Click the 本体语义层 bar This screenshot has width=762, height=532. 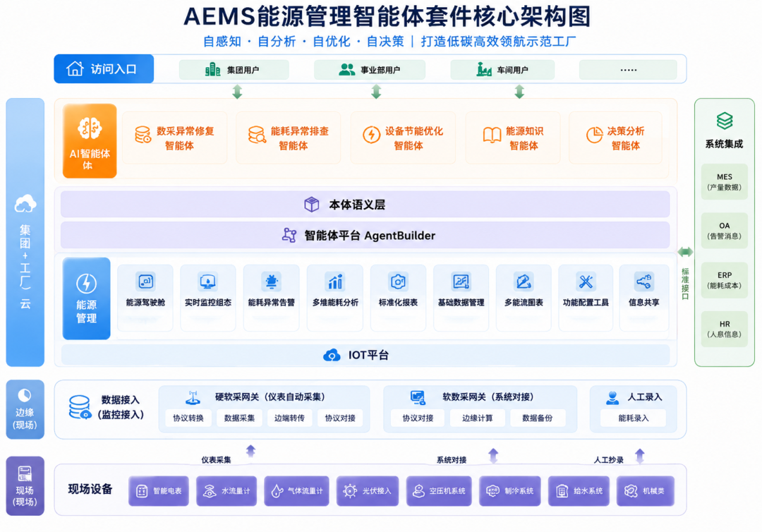point(365,205)
